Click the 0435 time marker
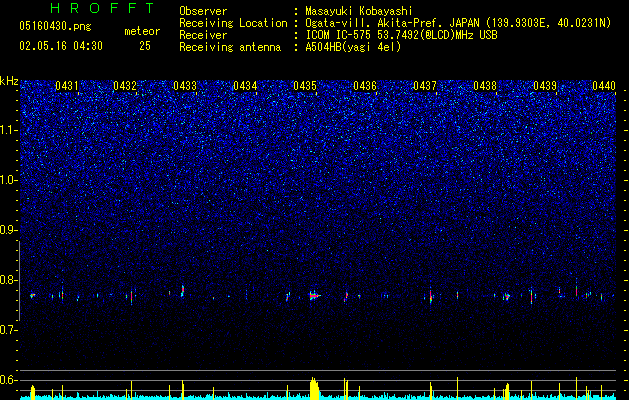This screenshot has height=400, width=629. pos(305,86)
